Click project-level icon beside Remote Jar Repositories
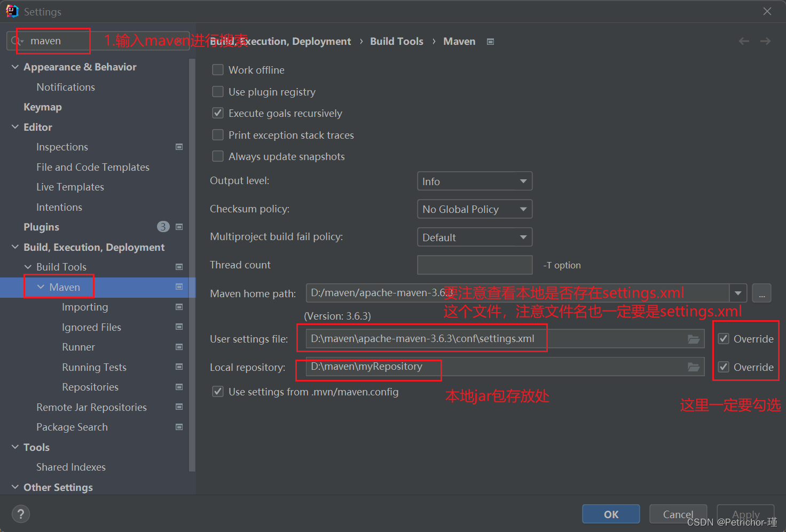This screenshot has height=532, width=786. tap(179, 407)
